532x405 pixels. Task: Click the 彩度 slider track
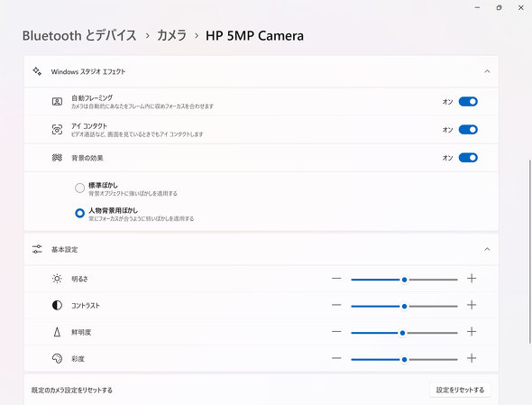[404, 359]
